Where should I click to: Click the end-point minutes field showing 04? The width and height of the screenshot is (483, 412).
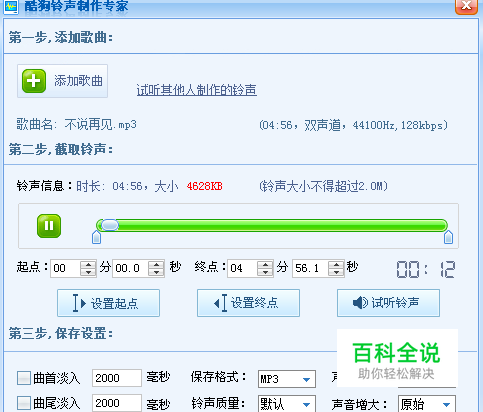(242, 268)
